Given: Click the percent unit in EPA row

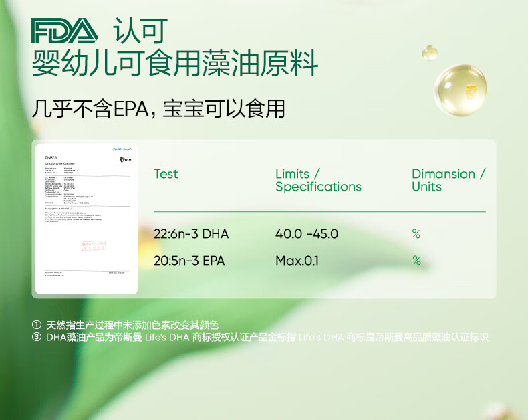Looking at the screenshot, I should [x=416, y=261].
